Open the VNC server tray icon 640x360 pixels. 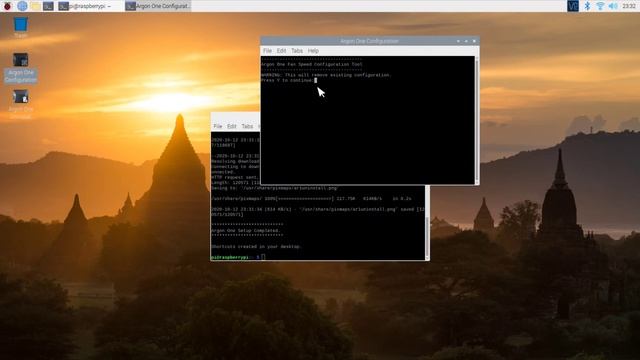[573, 6]
